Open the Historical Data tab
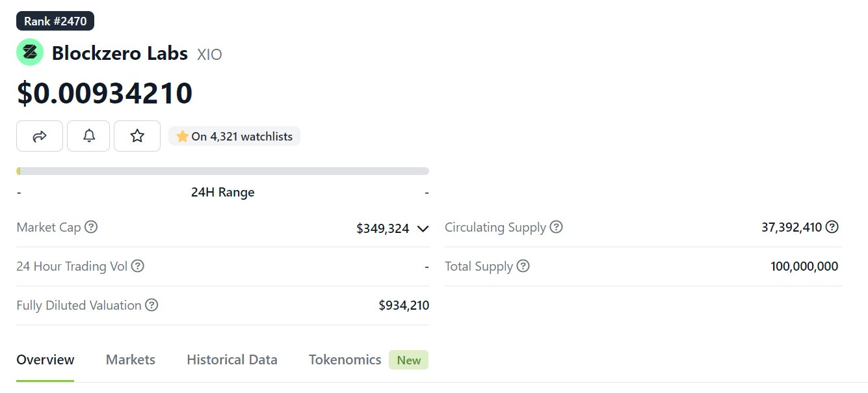 232,360
